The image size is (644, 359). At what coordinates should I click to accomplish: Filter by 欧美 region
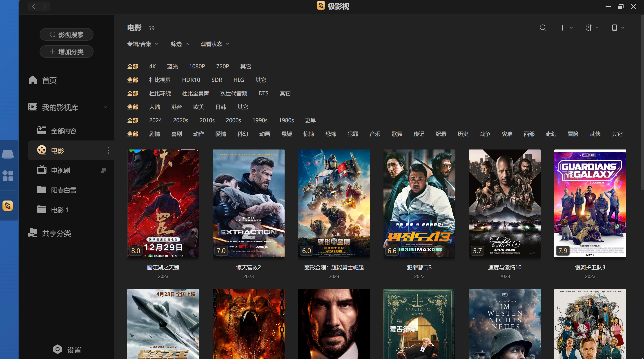click(199, 107)
